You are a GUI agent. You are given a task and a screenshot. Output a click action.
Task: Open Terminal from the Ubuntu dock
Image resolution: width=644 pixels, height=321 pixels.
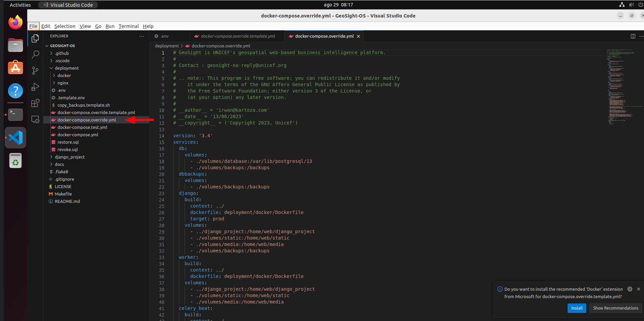(15, 115)
